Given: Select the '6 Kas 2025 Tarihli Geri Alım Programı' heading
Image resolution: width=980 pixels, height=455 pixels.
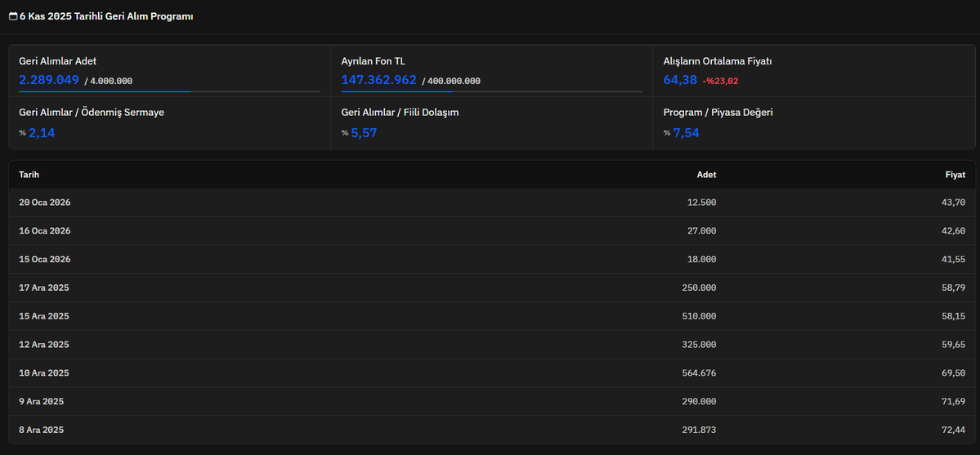Looking at the screenshot, I should [106, 17].
